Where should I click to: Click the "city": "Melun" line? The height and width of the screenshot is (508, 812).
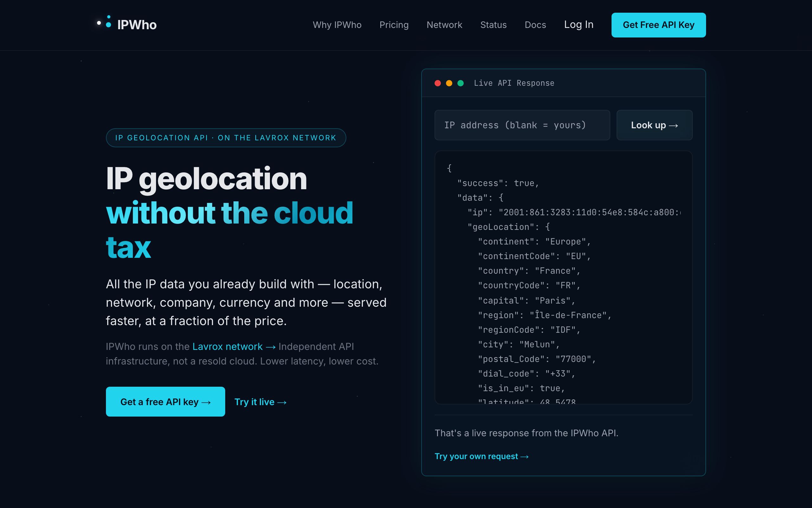[x=519, y=344]
